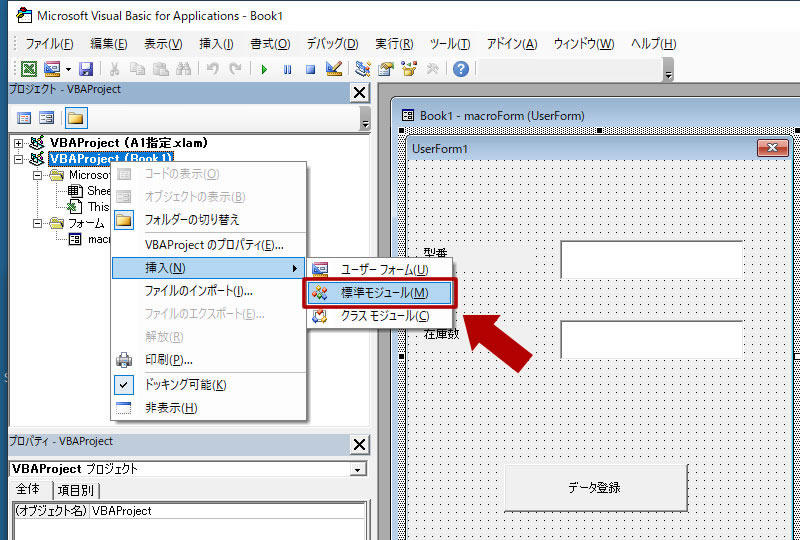
Task: Open the VBAProject プロジェクト object dropdown
Action: click(359, 470)
